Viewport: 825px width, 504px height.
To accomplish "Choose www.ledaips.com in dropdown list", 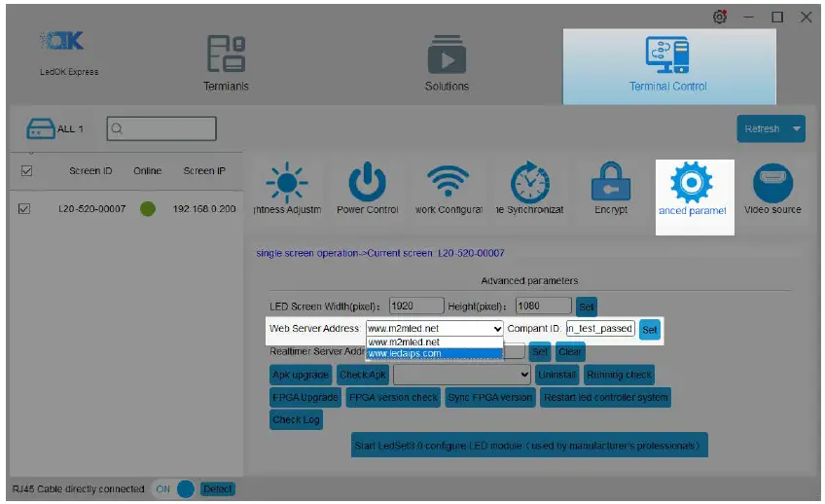I will click(x=435, y=353).
